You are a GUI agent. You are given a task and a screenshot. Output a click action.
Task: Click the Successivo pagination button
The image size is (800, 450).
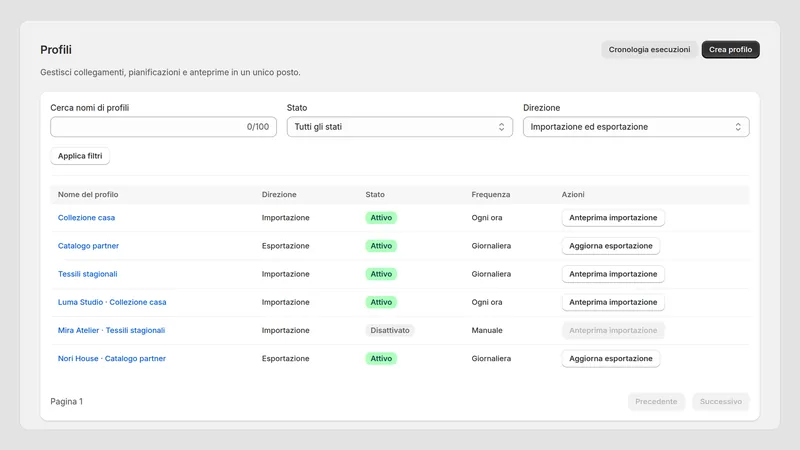(720, 402)
